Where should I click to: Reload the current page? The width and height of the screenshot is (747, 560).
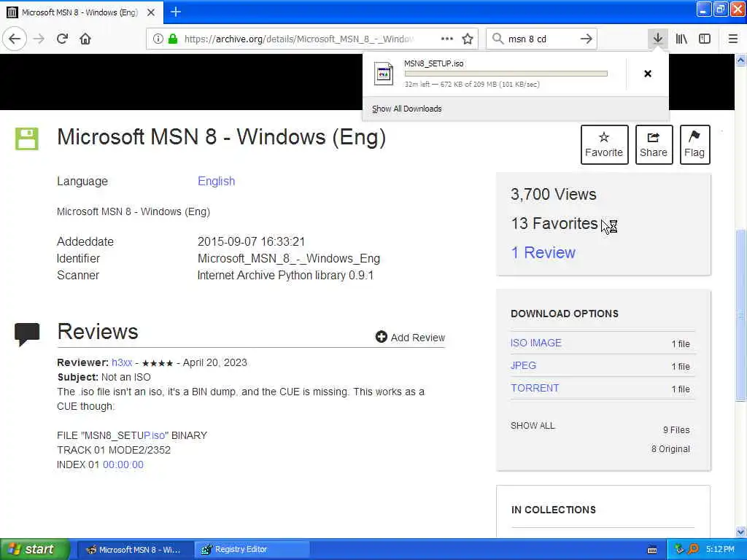click(63, 39)
